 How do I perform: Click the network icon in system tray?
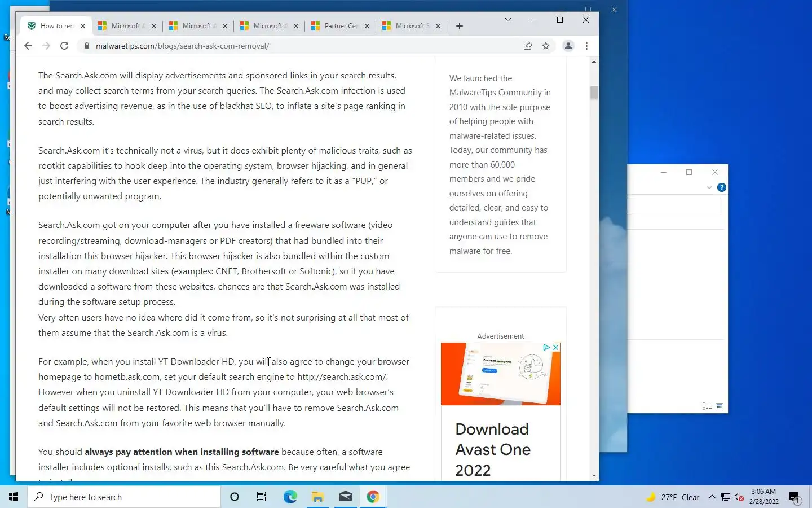coord(726,497)
